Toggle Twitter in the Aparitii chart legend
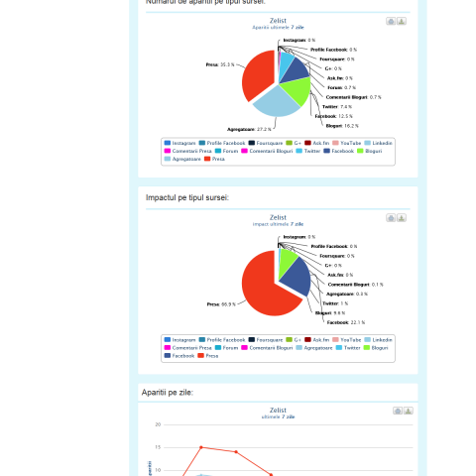Screen dimensions: 476x476 click(308, 151)
